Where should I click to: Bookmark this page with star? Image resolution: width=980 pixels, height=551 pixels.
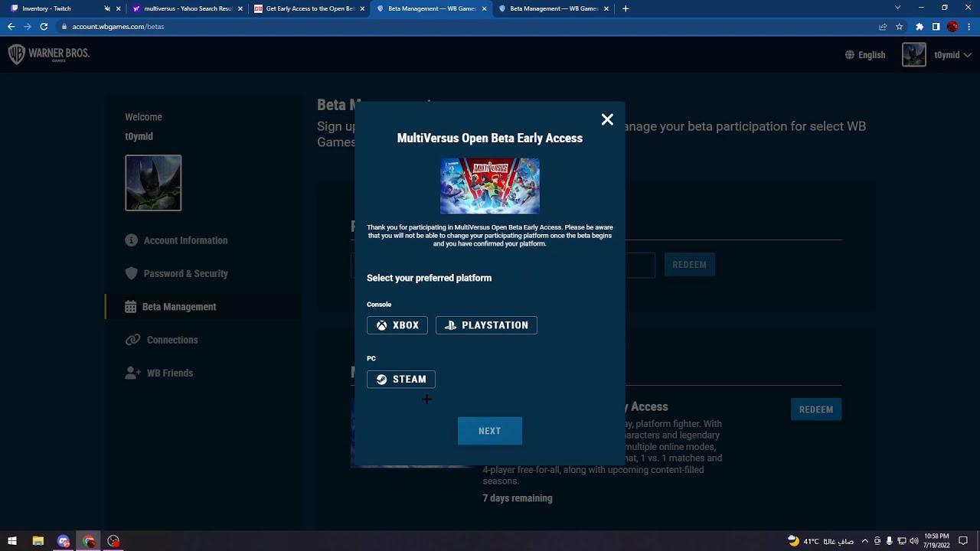[x=899, y=26]
